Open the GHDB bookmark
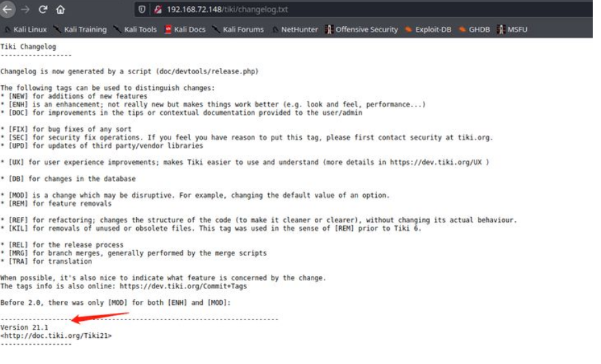 point(474,30)
